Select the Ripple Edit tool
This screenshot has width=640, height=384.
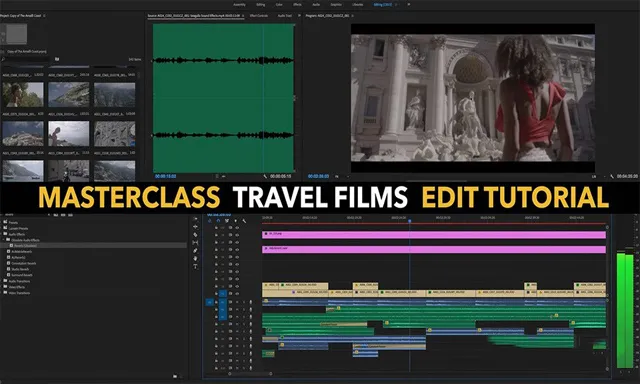(x=195, y=226)
